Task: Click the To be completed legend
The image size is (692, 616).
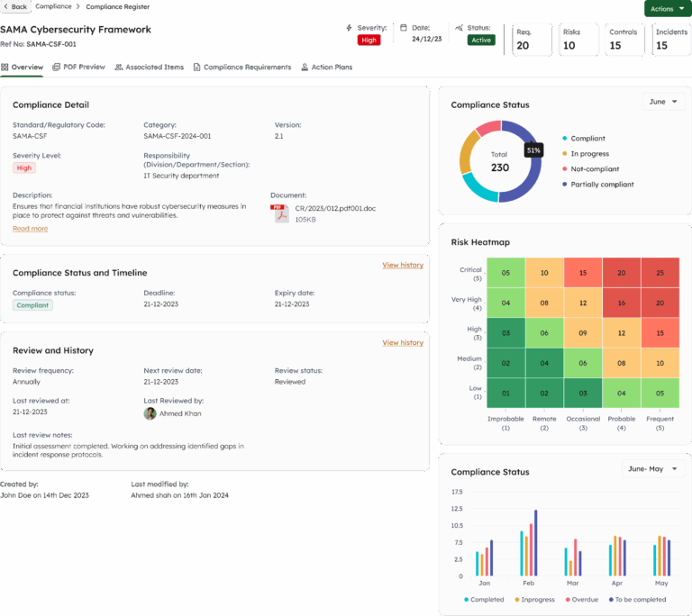Action: [637, 599]
